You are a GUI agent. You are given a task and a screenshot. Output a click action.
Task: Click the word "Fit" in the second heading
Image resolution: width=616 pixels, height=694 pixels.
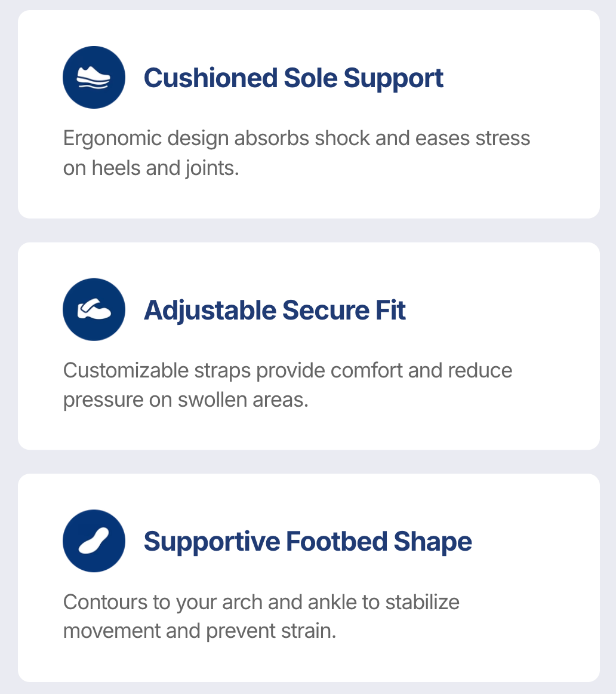click(x=392, y=310)
